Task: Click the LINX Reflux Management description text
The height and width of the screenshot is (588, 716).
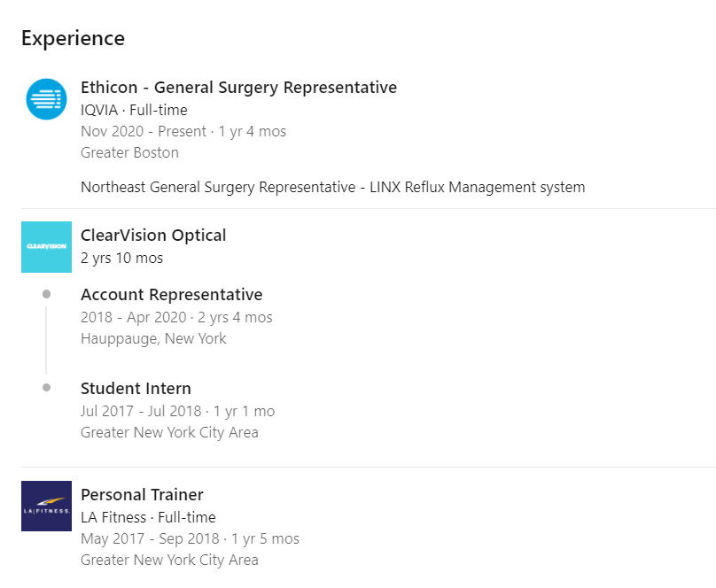Action: [x=332, y=187]
